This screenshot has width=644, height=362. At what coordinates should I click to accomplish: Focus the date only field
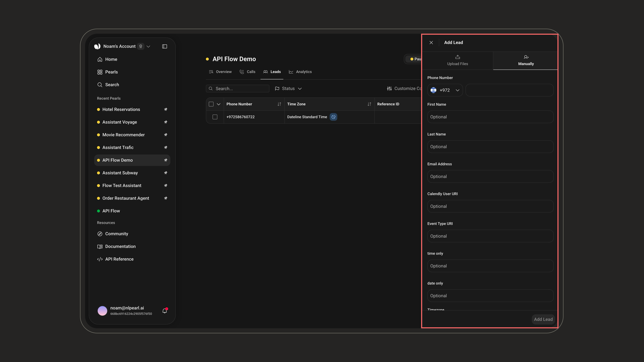click(x=491, y=296)
